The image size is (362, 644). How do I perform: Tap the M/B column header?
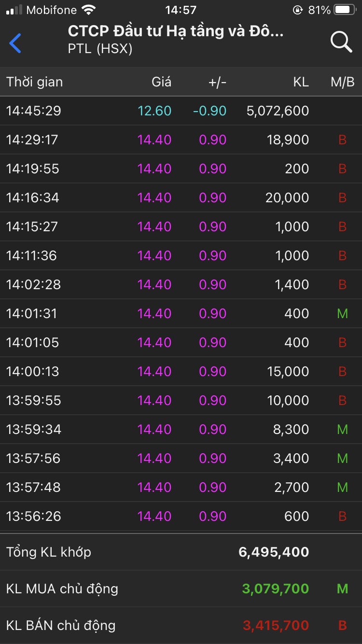point(342,82)
